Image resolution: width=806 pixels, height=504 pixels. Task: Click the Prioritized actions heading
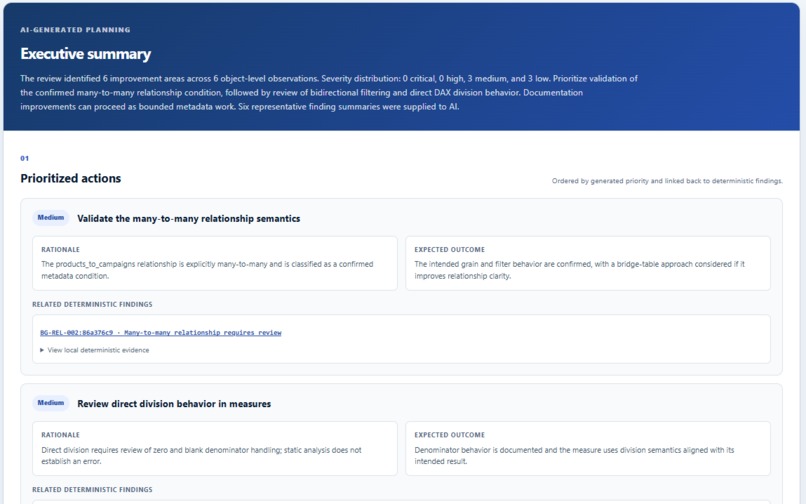[x=71, y=178]
